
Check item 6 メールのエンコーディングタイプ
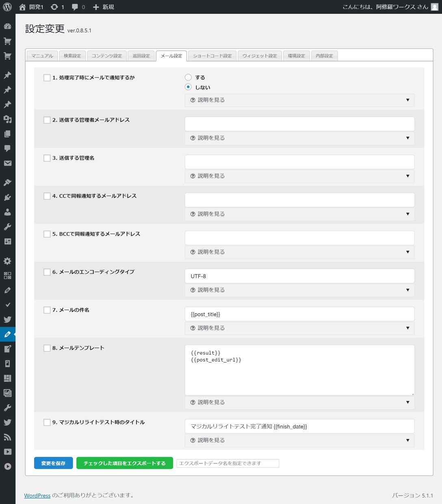point(47,272)
